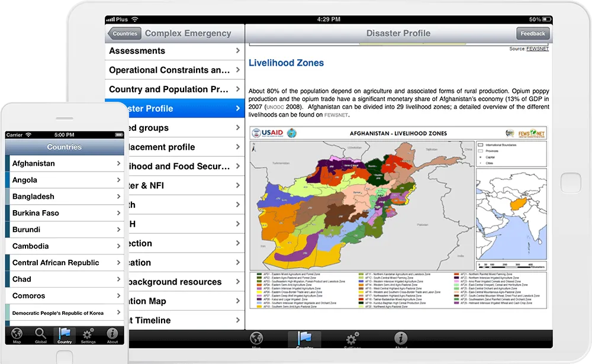
Task: Open the Timeline row
Action: (186, 320)
